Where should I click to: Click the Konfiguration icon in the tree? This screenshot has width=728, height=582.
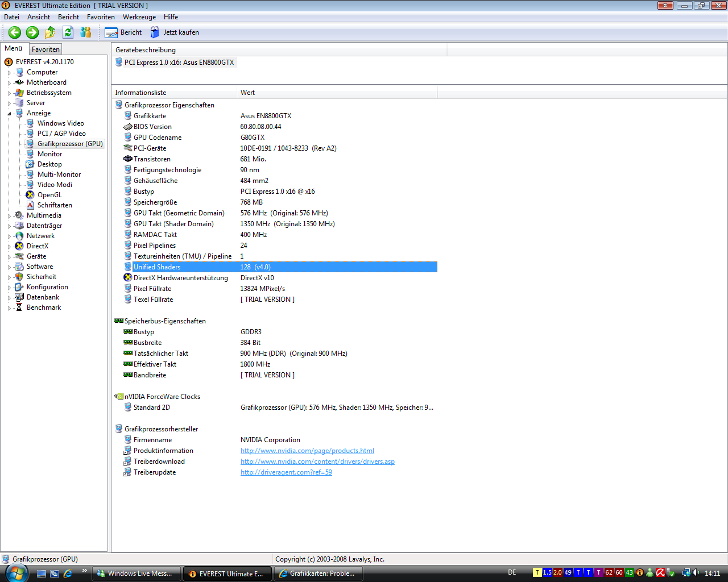19,287
